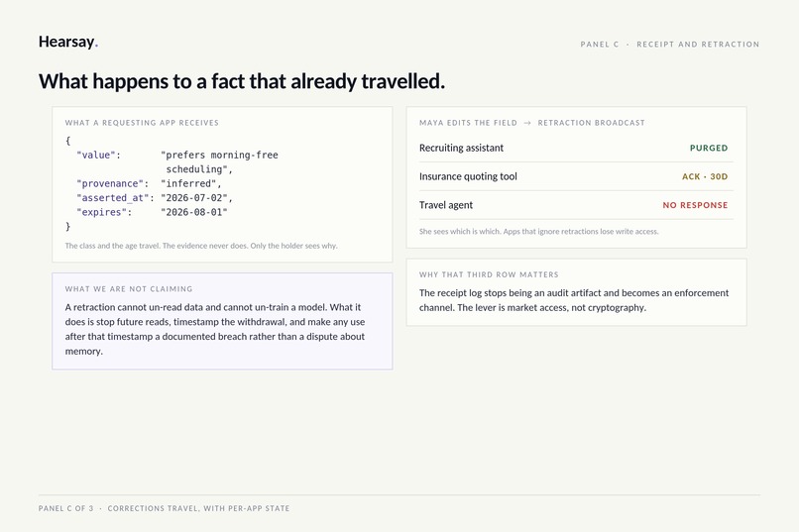Click the "expires" key
The width and height of the screenshot is (799, 532).
pyautogui.click(x=104, y=212)
